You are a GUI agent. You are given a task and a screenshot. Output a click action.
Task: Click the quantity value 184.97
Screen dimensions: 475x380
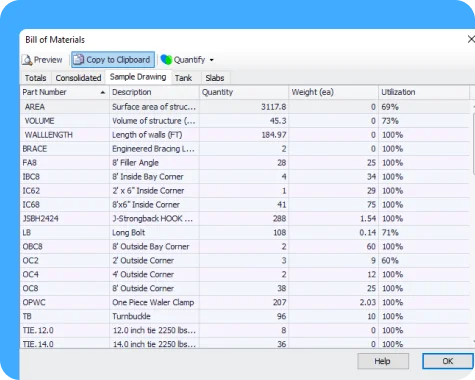(273, 135)
